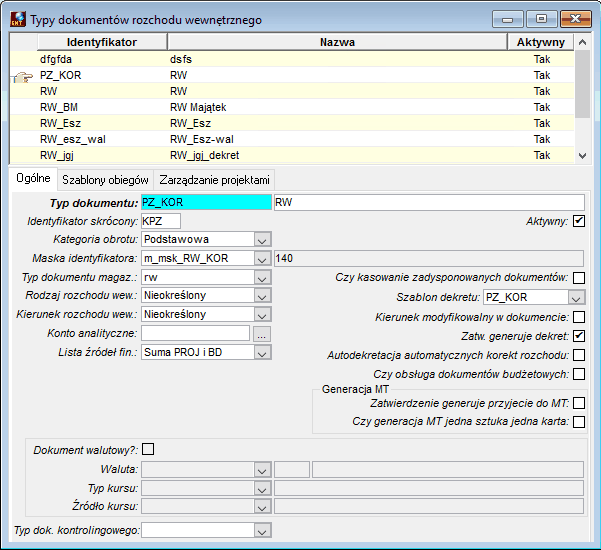The width and height of the screenshot is (601, 550).
Task: Expand the Waluta dropdown
Action: coord(262,470)
